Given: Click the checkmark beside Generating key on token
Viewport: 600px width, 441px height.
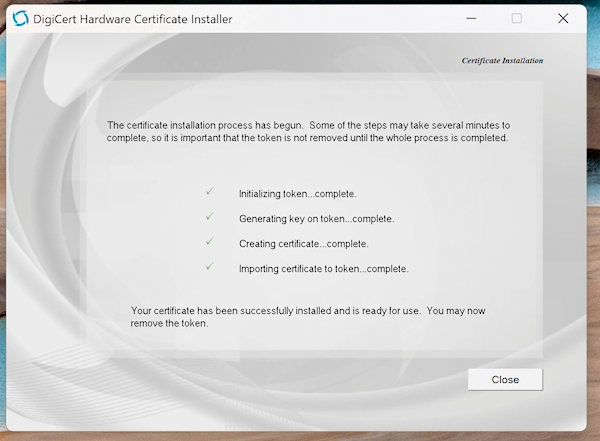Looking at the screenshot, I should pyautogui.click(x=210, y=217).
